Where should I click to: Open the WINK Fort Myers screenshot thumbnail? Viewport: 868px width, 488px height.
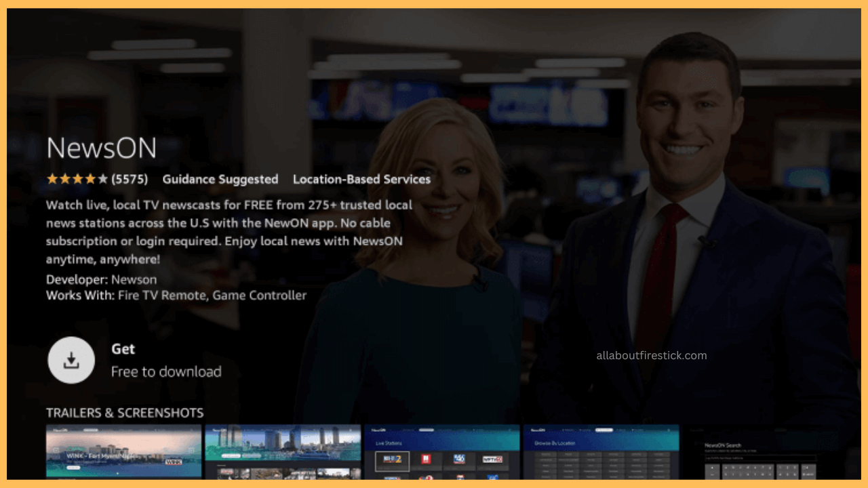[123, 451]
